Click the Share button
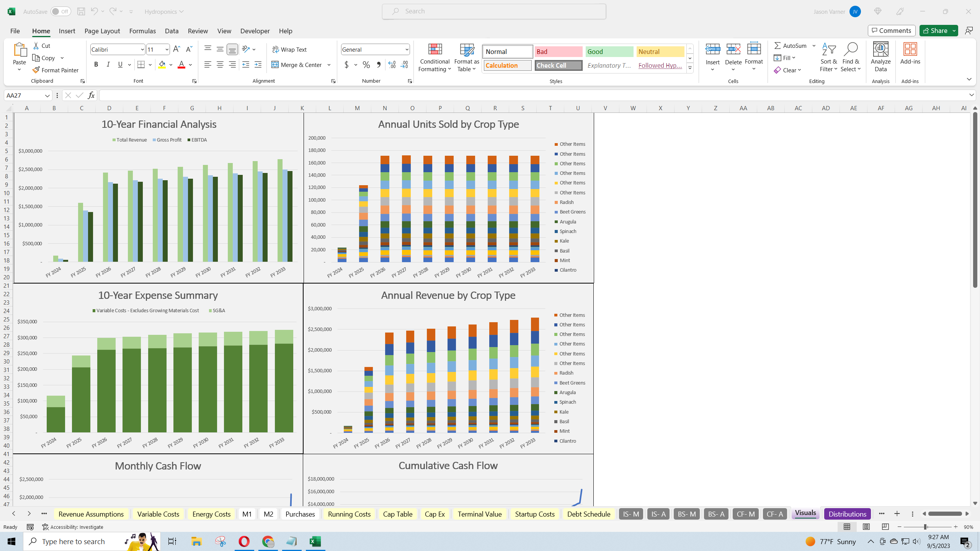Image resolution: width=980 pixels, height=551 pixels. [935, 31]
